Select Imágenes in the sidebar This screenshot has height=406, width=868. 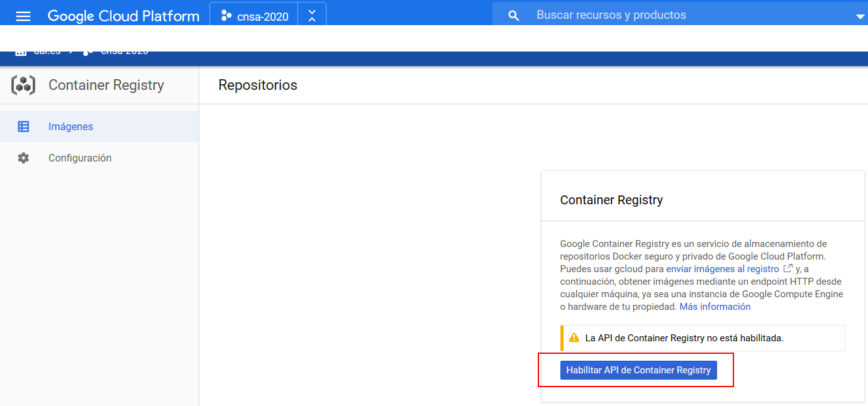(70, 126)
